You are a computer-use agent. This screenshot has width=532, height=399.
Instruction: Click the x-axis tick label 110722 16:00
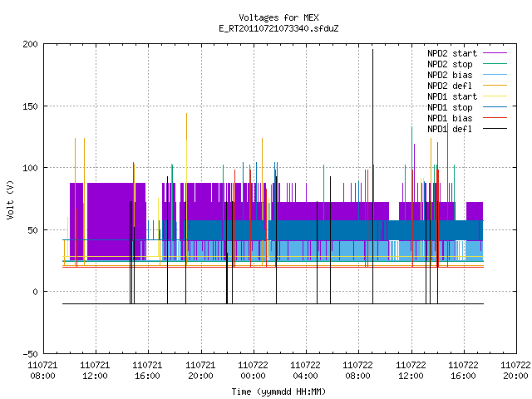coord(463,371)
